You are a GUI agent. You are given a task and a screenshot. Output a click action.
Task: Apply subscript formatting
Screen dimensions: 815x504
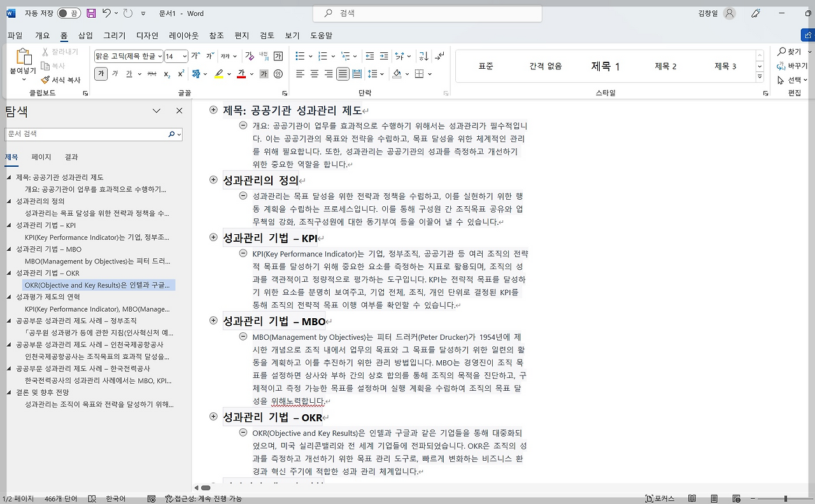click(167, 74)
